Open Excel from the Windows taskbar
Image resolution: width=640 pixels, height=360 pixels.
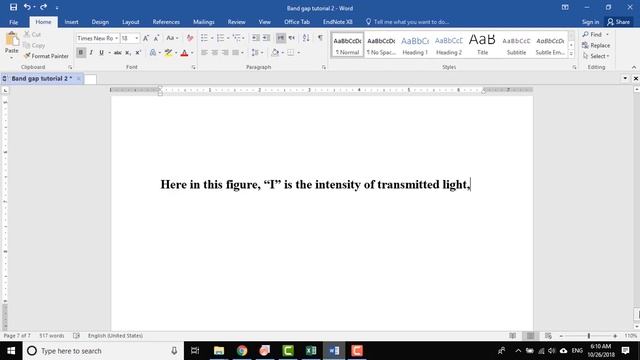tap(311, 351)
